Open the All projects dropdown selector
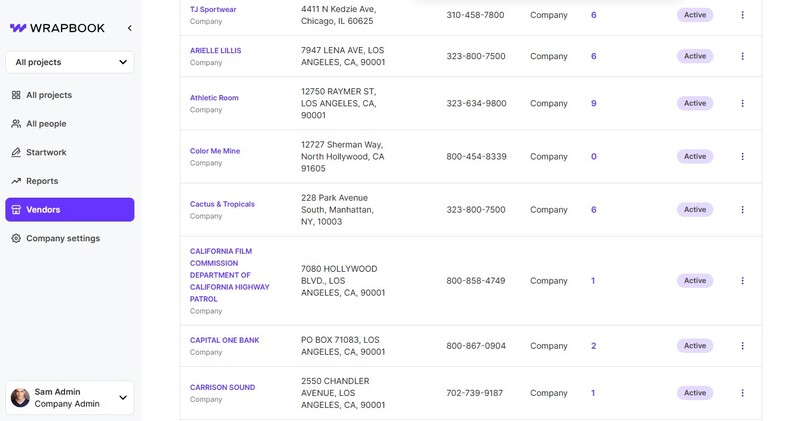The image size is (800, 421). pyautogui.click(x=70, y=62)
